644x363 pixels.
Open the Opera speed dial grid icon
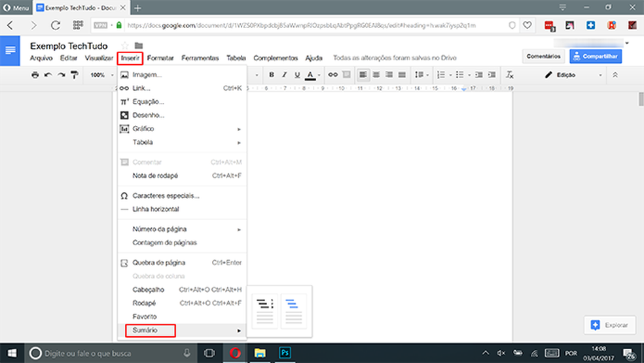tap(78, 26)
